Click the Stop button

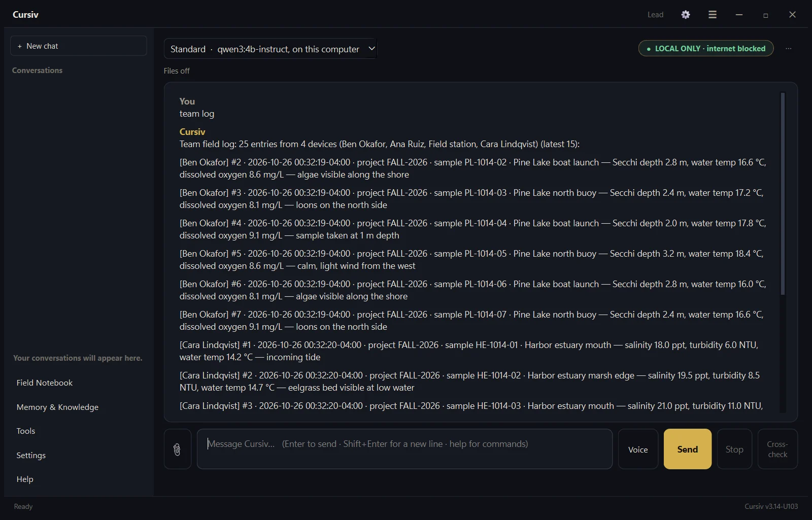pos(734,449)
